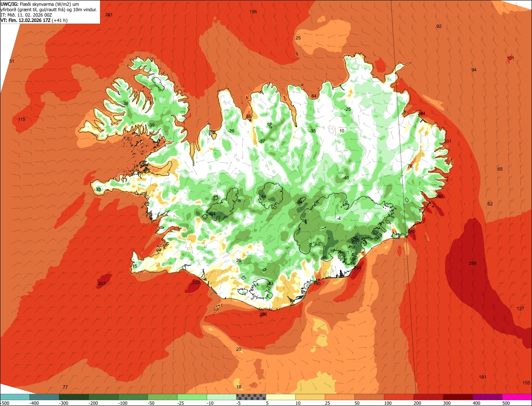532x406 pixels.
Task: Click the map value 244 on the northeast coast
Action: [421, 113]
